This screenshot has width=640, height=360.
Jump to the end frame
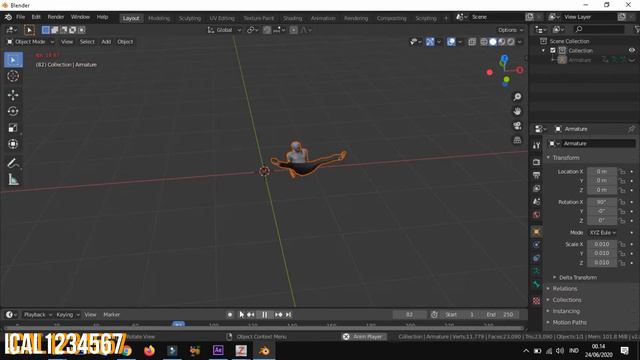point(289,315)
